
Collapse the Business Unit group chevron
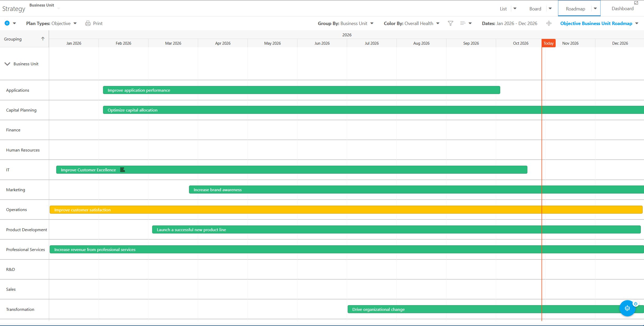7,64
